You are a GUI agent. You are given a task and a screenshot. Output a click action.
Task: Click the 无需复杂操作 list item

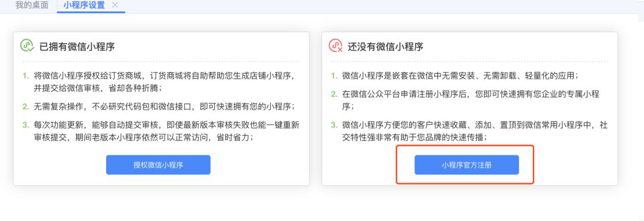[165, 106]
